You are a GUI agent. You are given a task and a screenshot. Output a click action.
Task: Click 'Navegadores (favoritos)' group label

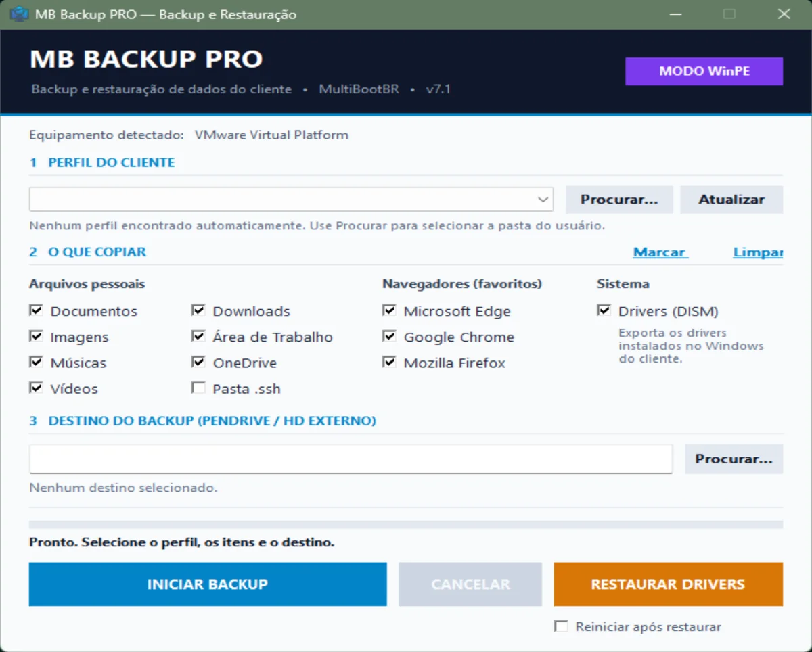(x=462, y=284)
